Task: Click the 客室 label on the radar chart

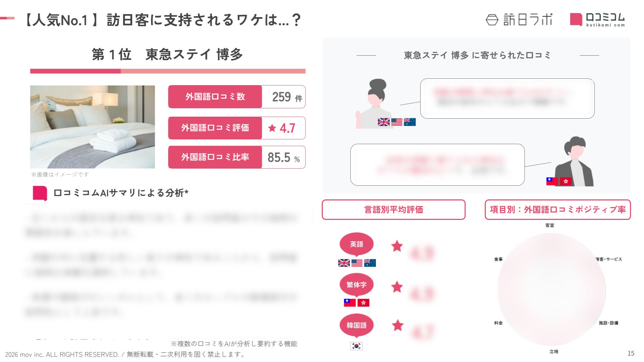Action: (550, 225)
